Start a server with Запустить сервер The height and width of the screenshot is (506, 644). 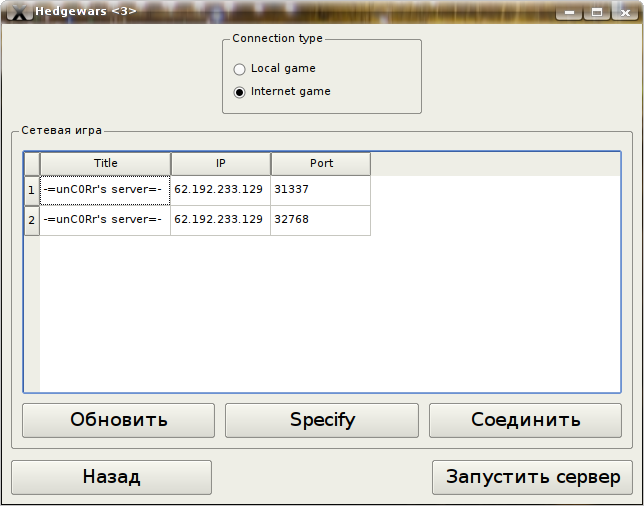point(532,477)
